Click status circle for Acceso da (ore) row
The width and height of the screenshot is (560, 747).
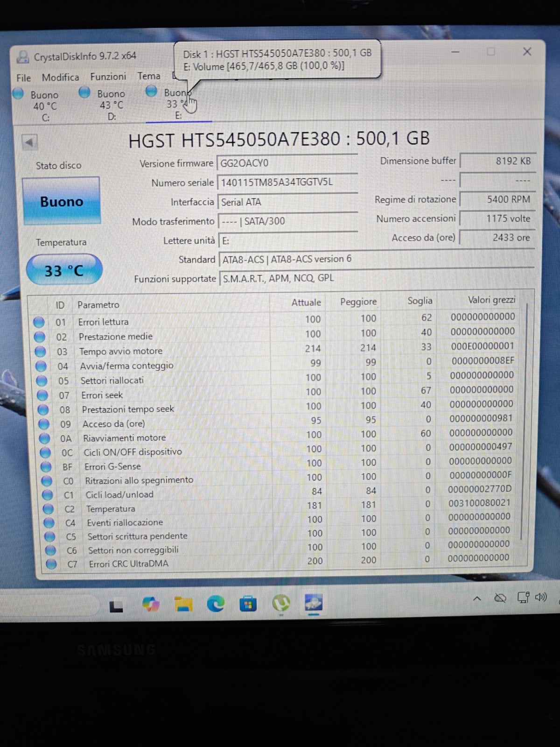[x=44, y=424]
